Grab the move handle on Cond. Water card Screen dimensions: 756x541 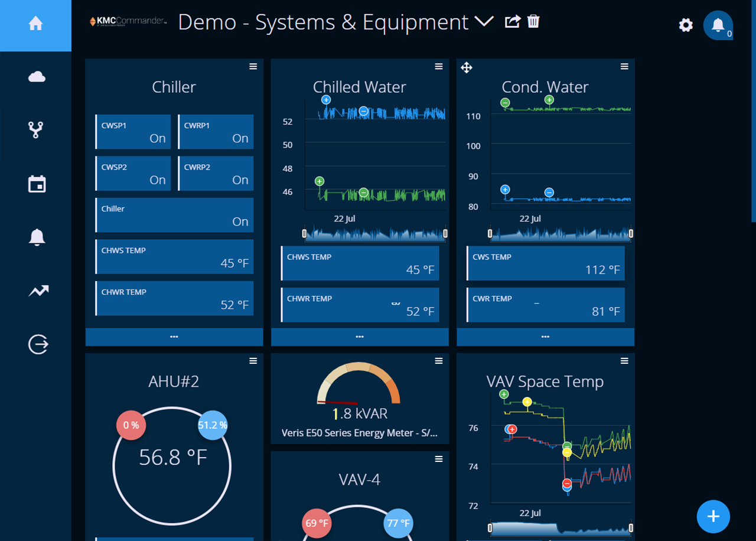coord(467,68)
